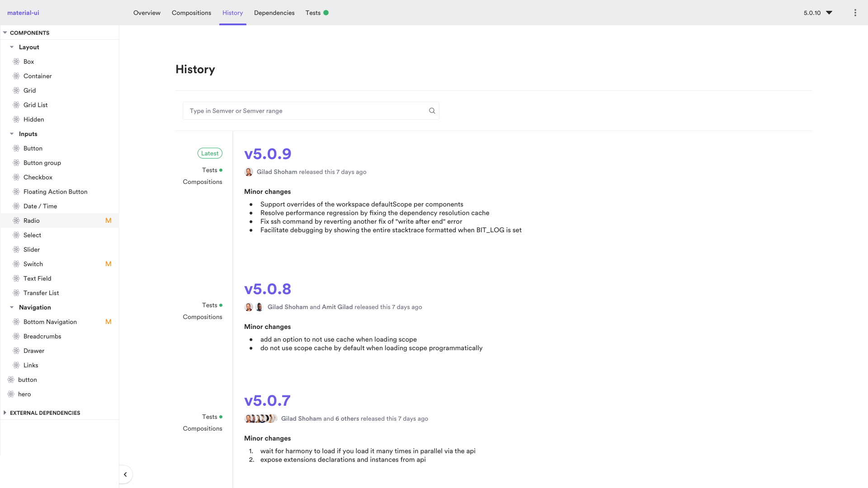Click the search icon in version history
868x488 pixels.
coord(432,111)
